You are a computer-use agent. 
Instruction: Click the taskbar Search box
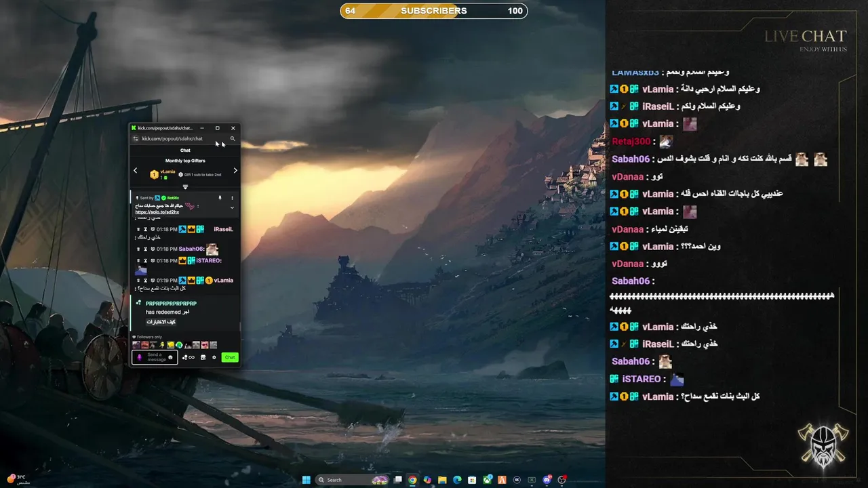[353, 480]
